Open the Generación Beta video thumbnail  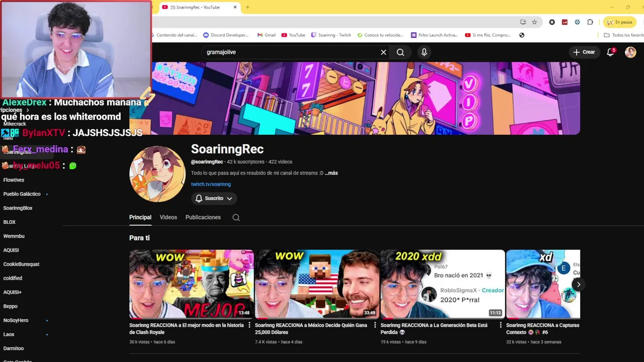coord(443,284)
